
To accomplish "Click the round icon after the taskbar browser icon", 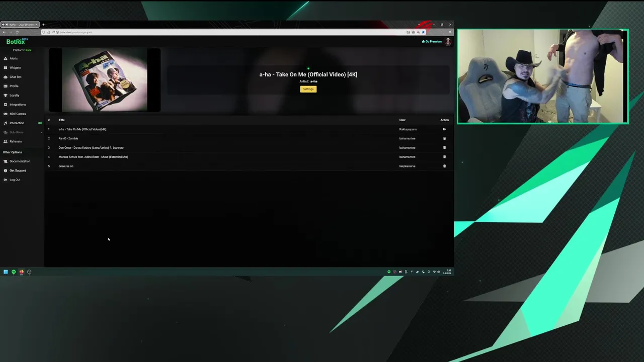I will [29, 272].
